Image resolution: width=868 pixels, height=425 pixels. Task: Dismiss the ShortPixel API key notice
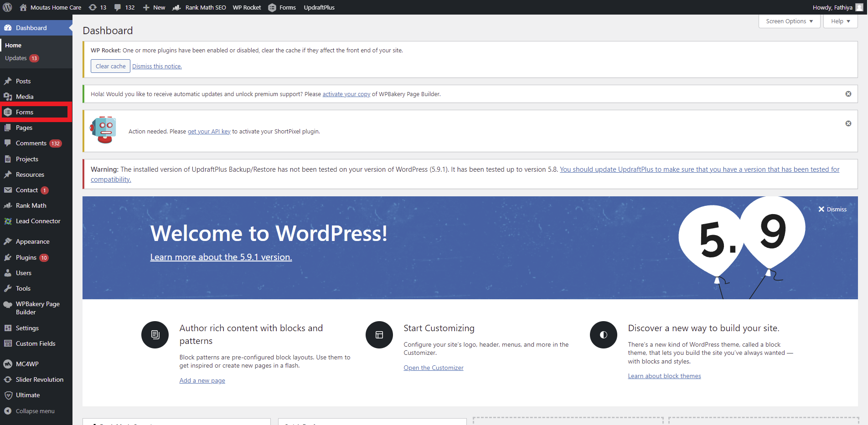(x=848, y=123)
